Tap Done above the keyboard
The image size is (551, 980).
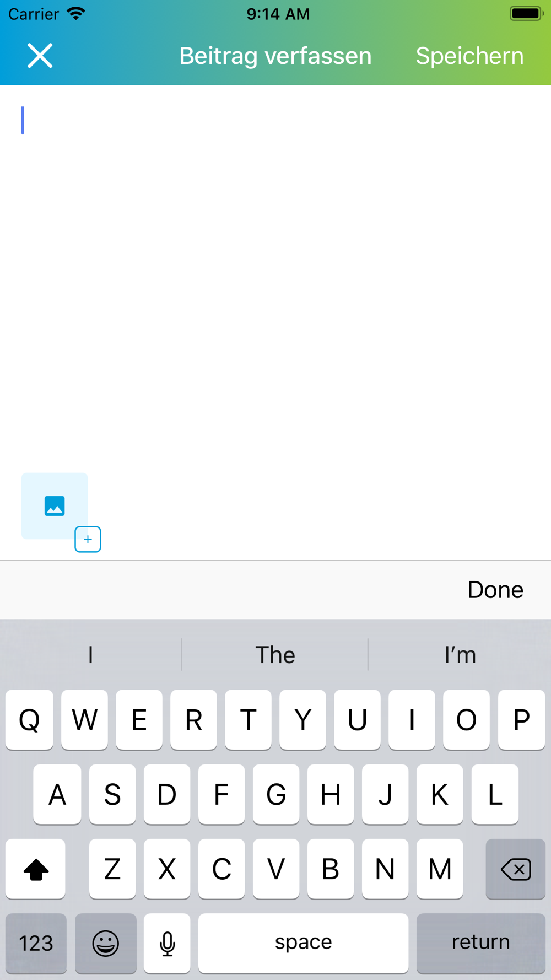click(495, 590)
